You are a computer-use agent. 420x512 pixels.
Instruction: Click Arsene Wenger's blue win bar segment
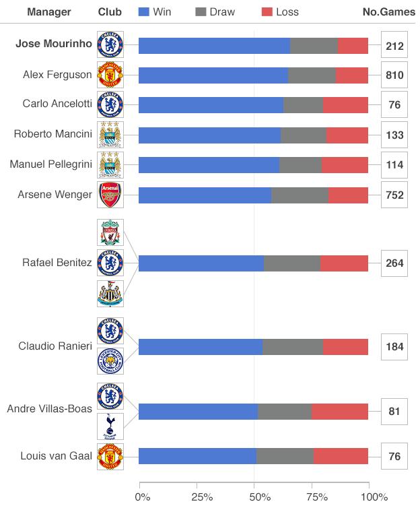click(x=205, y=195)
